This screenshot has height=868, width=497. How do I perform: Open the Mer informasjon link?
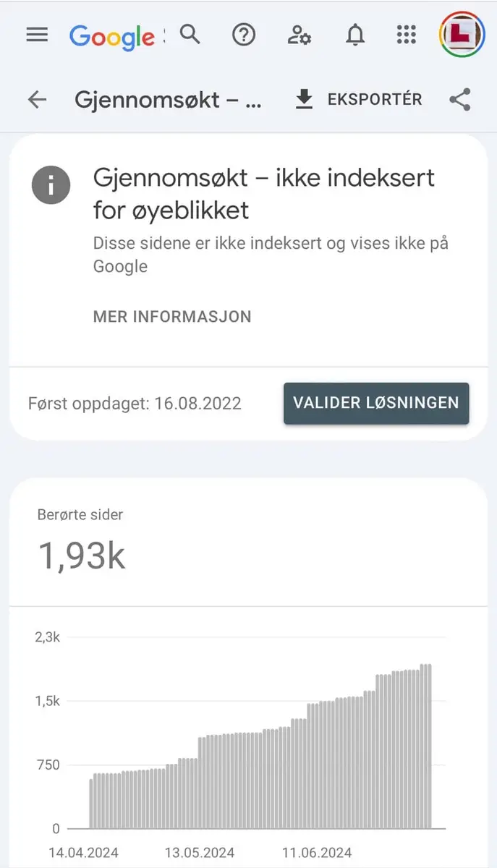(x=172, y=317)
